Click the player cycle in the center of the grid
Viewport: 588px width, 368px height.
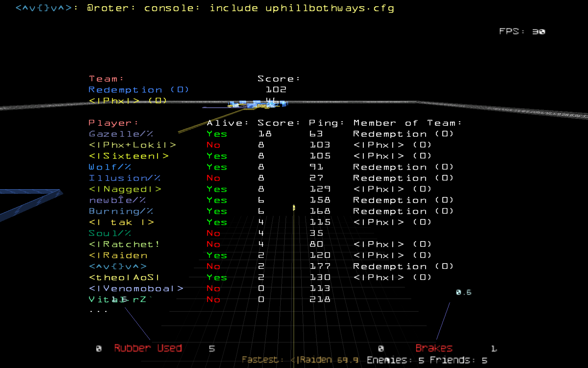click(294, 208)
